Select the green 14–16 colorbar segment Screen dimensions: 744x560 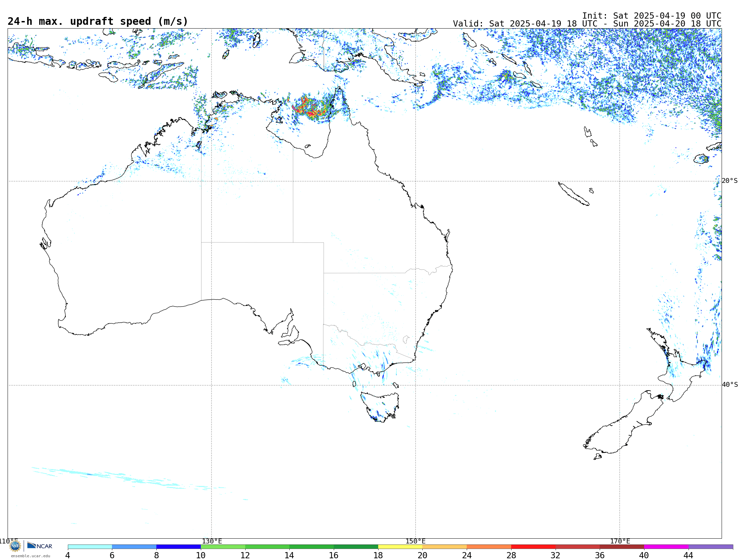[x=312, y=547]
